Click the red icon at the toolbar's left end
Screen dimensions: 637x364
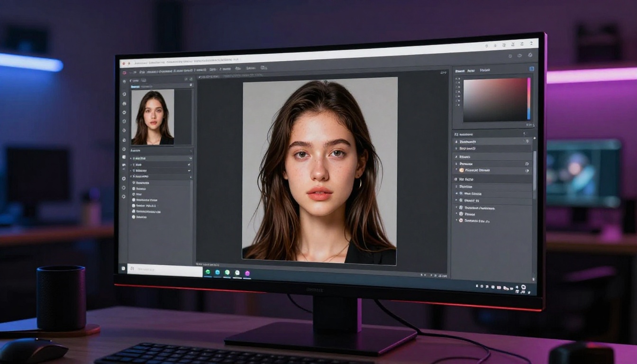click(124, 73)
